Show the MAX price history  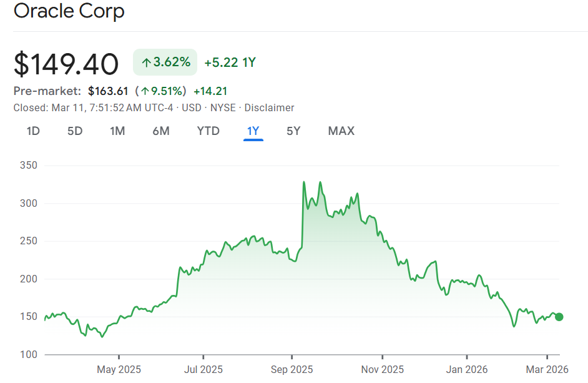(x=341, y=131)
